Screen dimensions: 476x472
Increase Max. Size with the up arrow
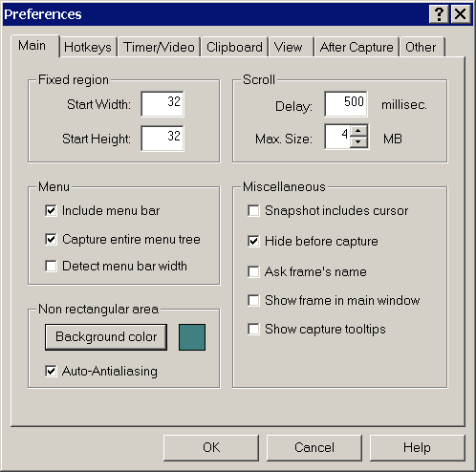click(358, 131)
